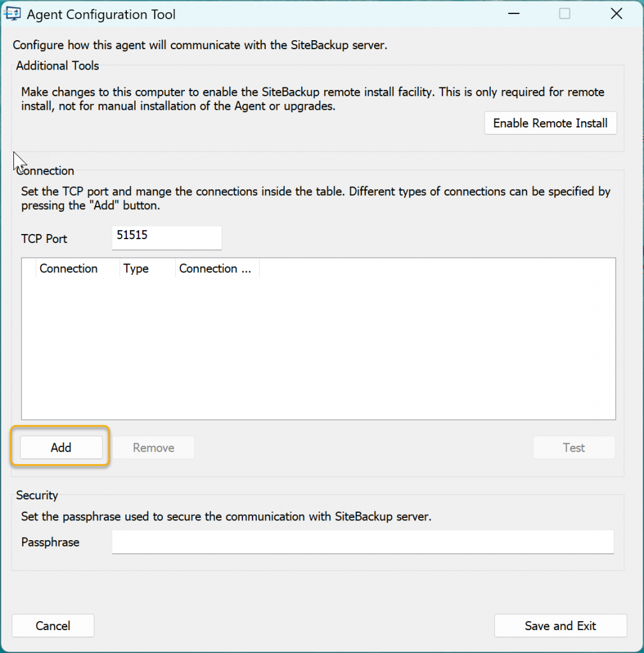The height and width of the screenshot is (653, 644).
Task: Click the 'Agent Configuration Tool' window title text
Action: point(101,14)
